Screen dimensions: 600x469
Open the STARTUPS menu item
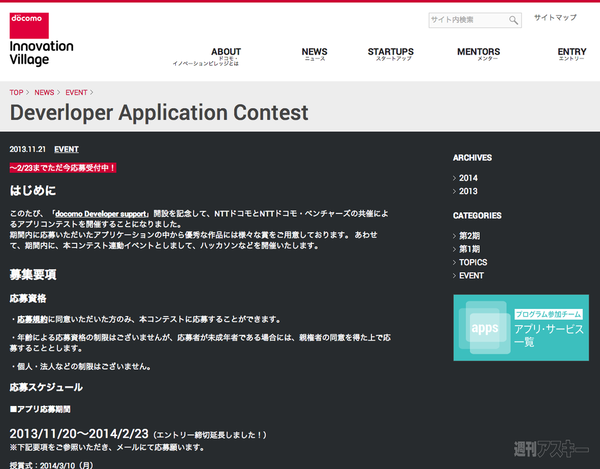point(390,52)
